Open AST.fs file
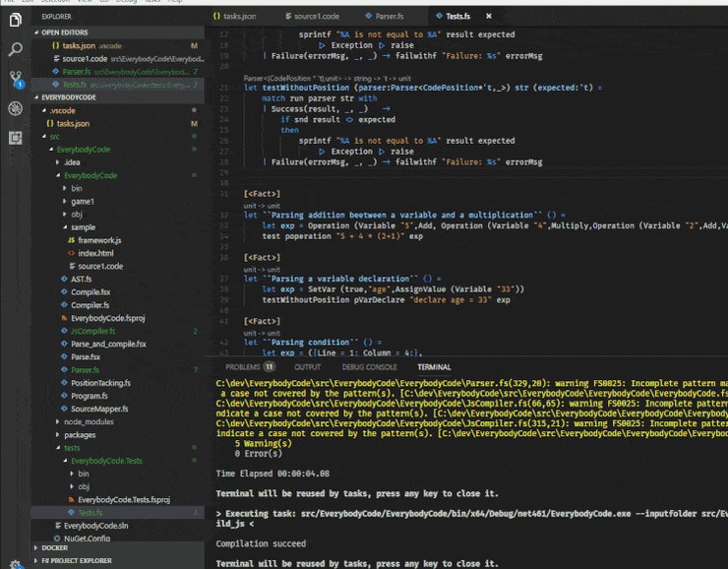The image size is (728, 569). coord(82,280)
